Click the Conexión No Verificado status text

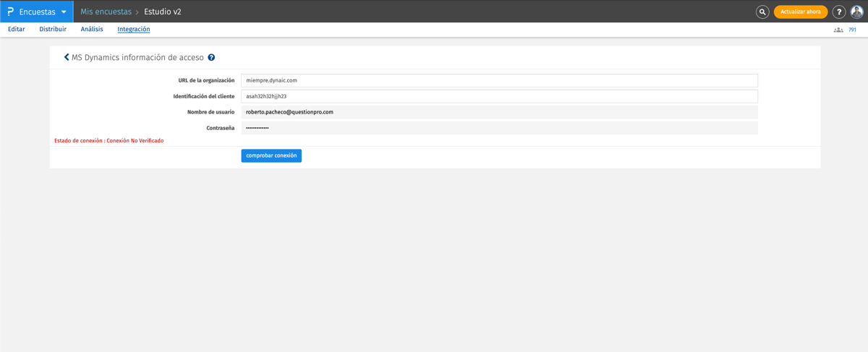[x=135, y=141]
